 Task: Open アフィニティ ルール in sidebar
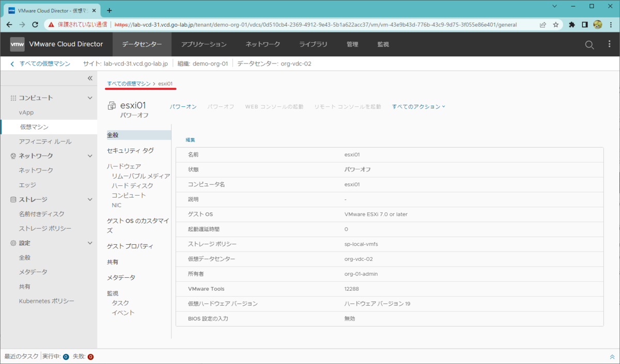pos(45,141)
